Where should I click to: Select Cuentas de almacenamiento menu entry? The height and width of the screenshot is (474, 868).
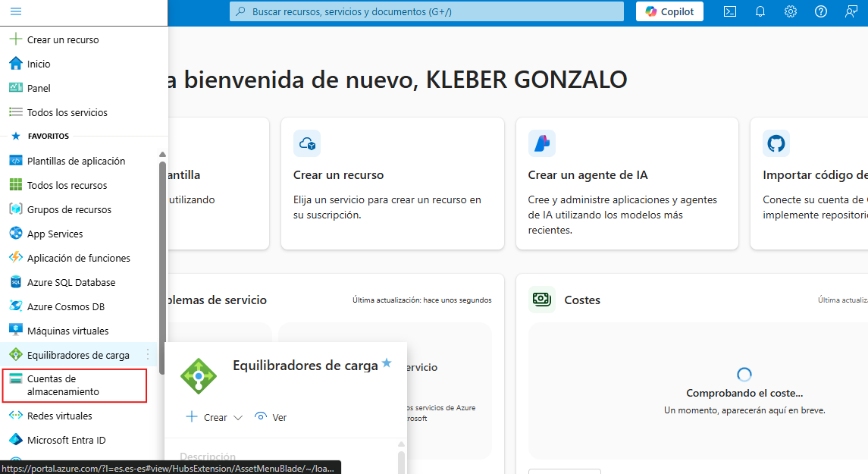click(x=74, y=385)
